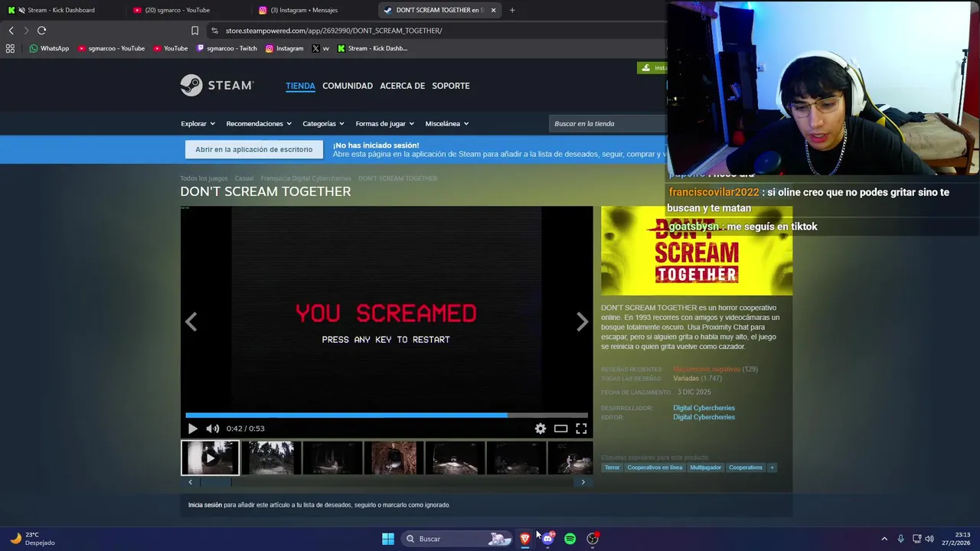Enter fullscreen on the trailer
980x551 pixels.
581,429
